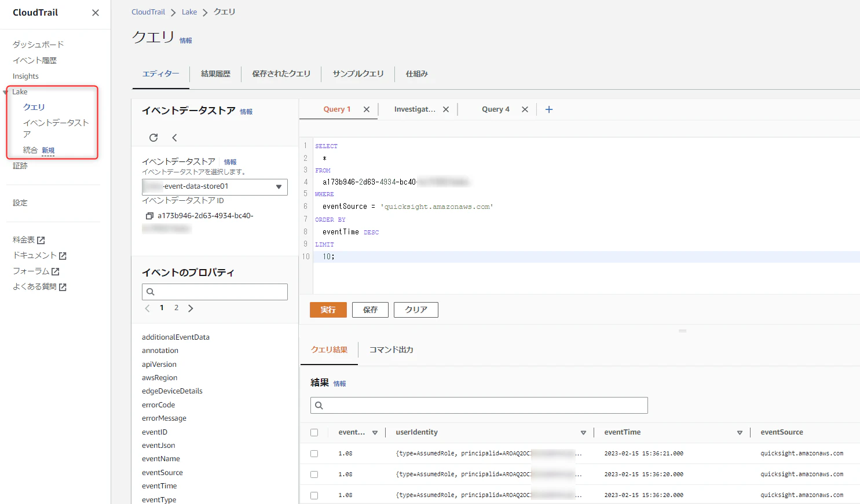The height and width of the screenshot is (504, 860).
Task: Open 情報 link beside クエリ heading
Action: click(x=186, y=41)
